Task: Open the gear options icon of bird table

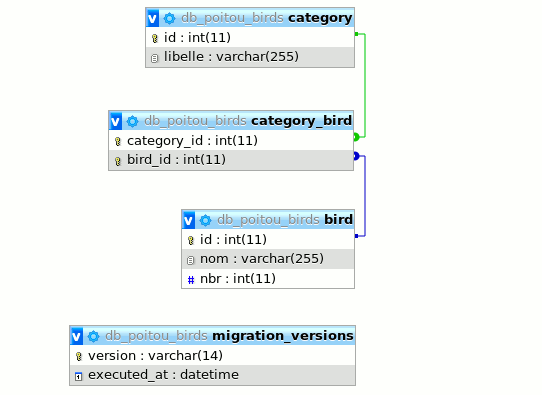Action: pos(205,220)
